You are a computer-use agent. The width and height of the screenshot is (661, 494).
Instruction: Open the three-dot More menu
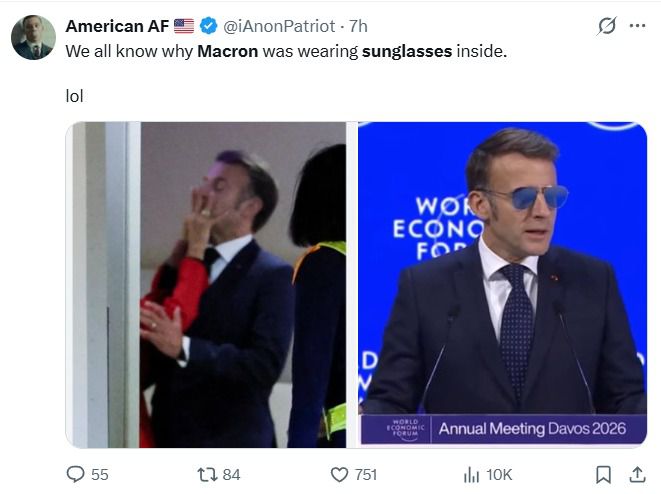pos(637,26)
